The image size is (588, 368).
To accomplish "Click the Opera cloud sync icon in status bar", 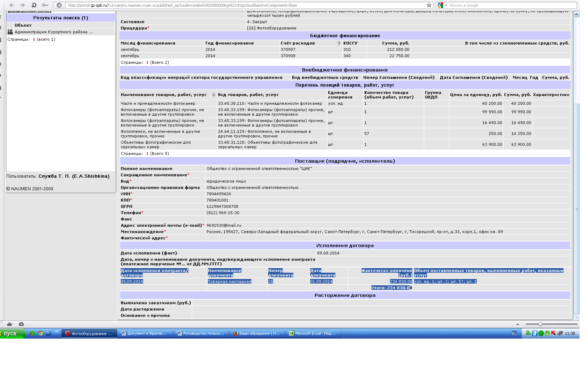I will coord(9,324).
